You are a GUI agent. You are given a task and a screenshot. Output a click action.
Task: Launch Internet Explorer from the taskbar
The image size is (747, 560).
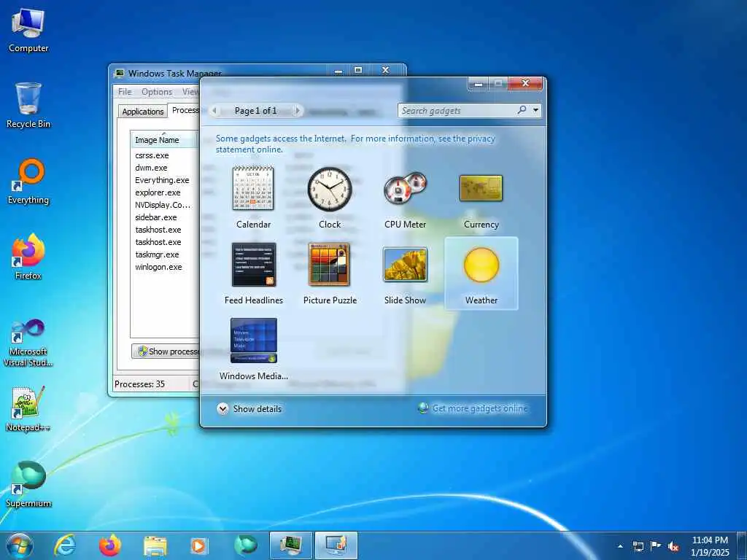64,545
